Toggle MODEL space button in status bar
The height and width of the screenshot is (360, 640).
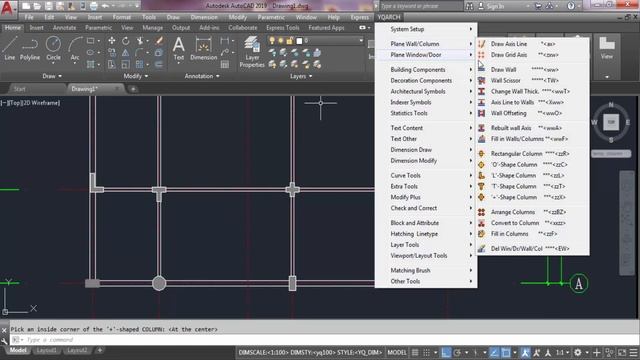tap(397, 353)
